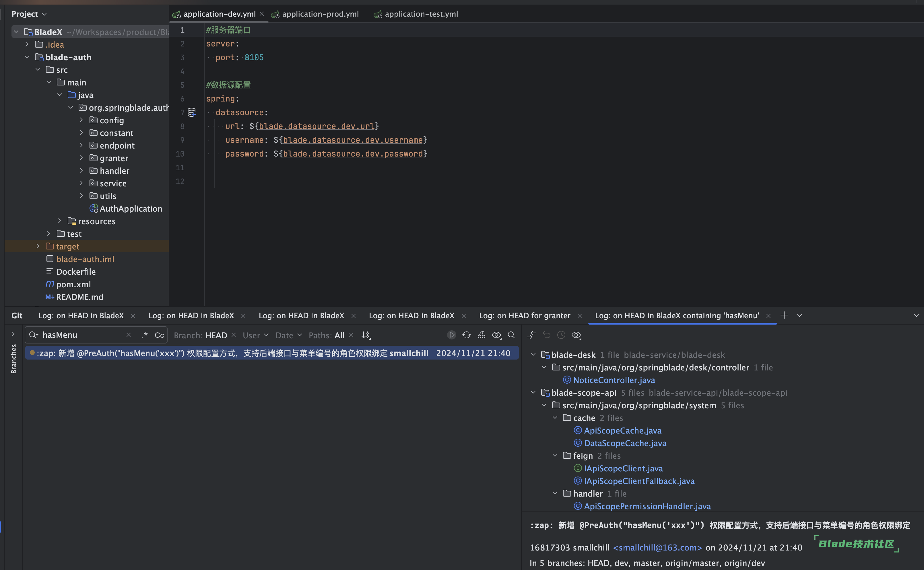Clear the Branch HEAD filter
The height and width of the screenshot is (570, 924).
coord(234,335)
